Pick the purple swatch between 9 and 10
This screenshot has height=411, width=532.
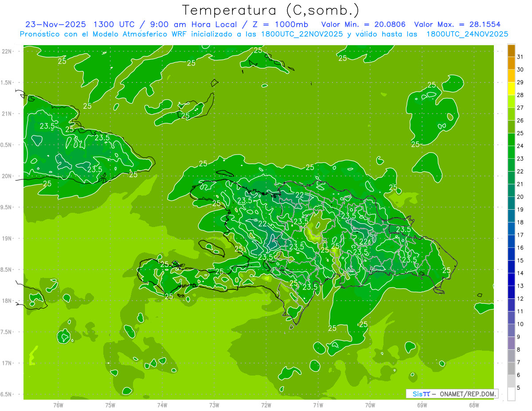(x=511, y=330)
